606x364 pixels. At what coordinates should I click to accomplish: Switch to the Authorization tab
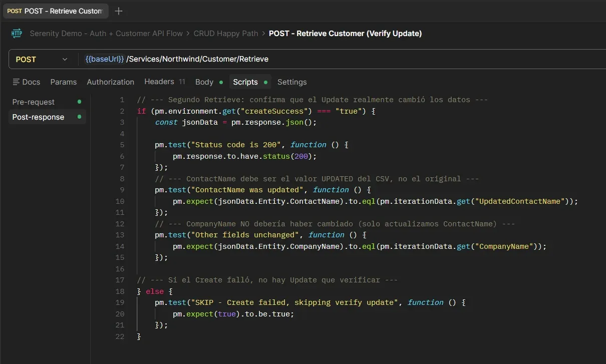(x=110, y=82)
